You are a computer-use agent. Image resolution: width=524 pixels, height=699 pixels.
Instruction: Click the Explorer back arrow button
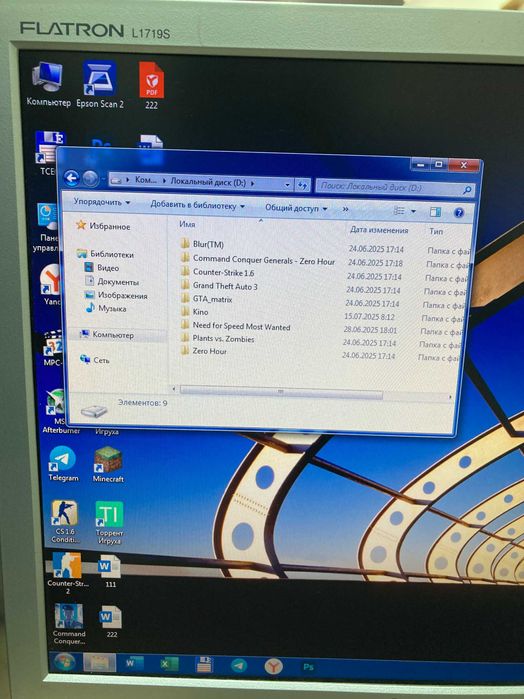click(x=72, y=178)
